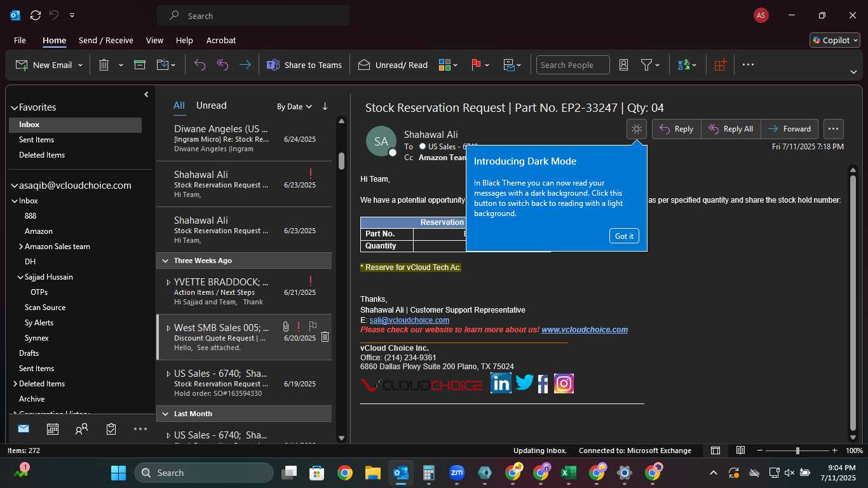
Task: Open the Filter Email funnel dropdown
Action: click(x=650, y=65)
